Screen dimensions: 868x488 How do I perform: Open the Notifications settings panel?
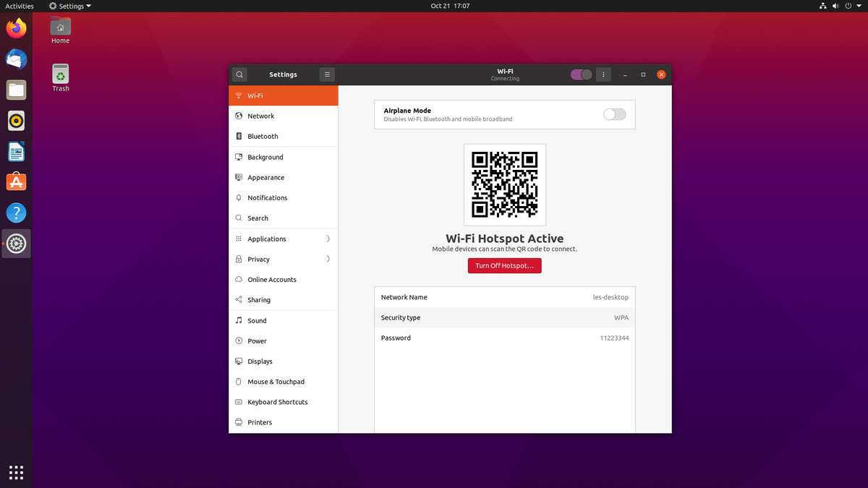coord(284,197)
